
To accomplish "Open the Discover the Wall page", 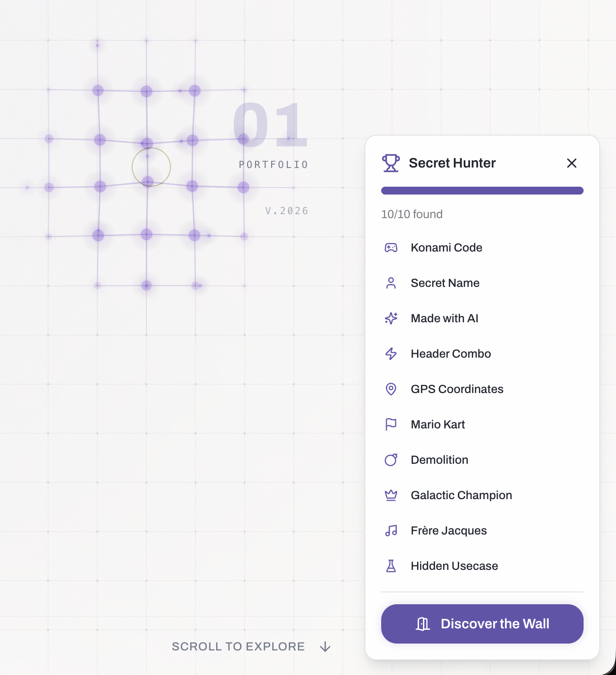I will (x=482, y=624).
